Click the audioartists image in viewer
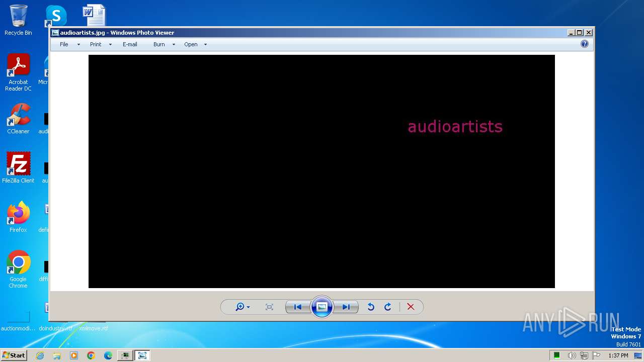The width and height of the screenshot is (644, 362). [x=321, y=171]
